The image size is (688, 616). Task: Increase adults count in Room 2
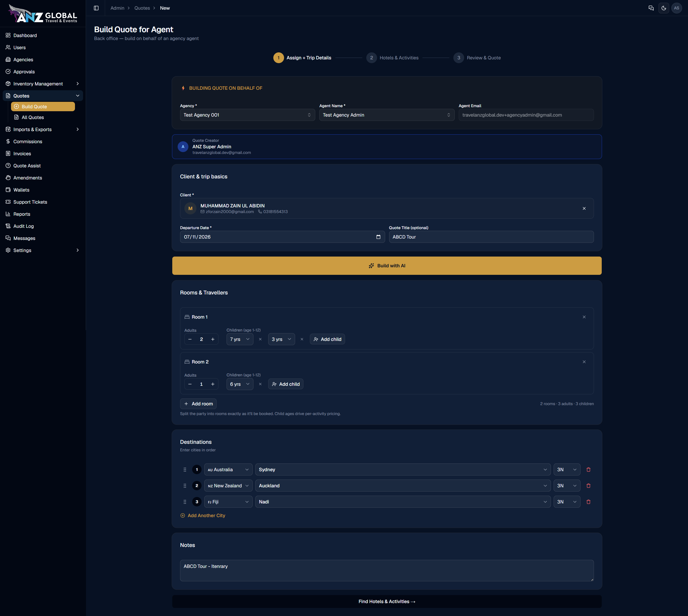(x=213, y=384)
